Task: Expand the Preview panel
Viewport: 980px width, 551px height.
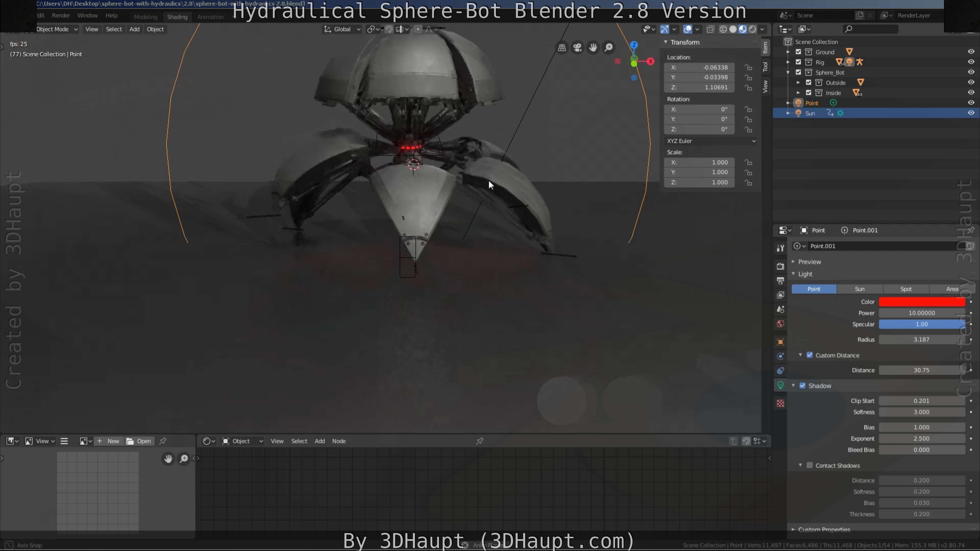Action: tap(793, 262)
